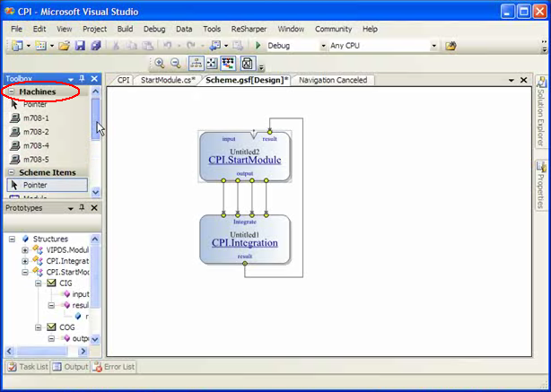Screen dimensions: 551x392
Task: Open the ReSharper menu
Action: [x=249, y=30]
